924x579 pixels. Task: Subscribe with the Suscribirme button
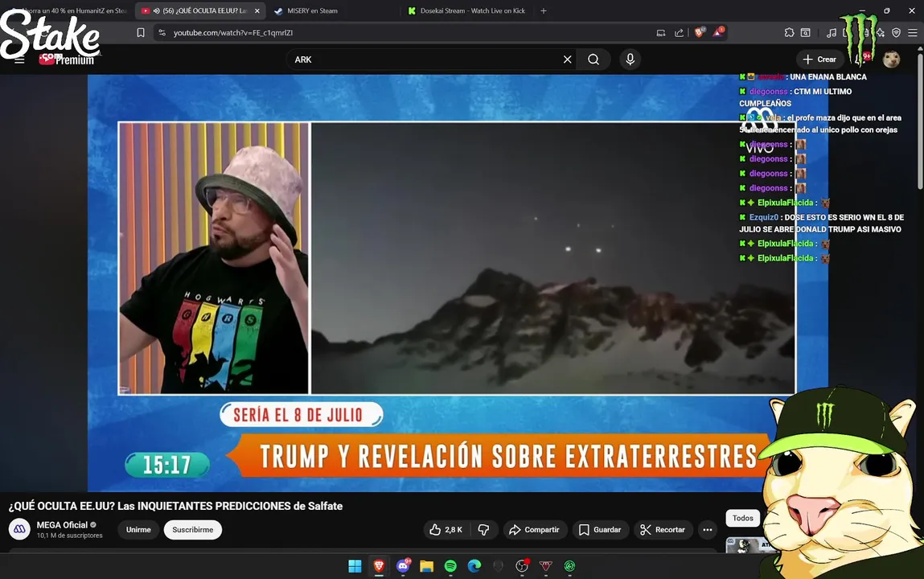[x=193, y=529]
